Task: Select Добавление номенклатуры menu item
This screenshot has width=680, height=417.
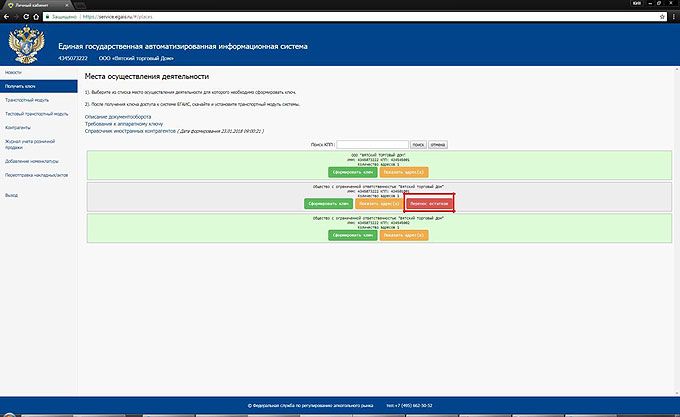Action: 32,161
